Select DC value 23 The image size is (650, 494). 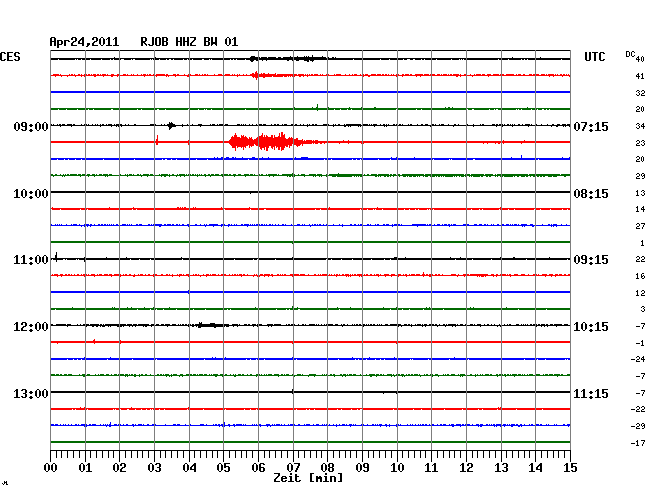click(640, 143)
